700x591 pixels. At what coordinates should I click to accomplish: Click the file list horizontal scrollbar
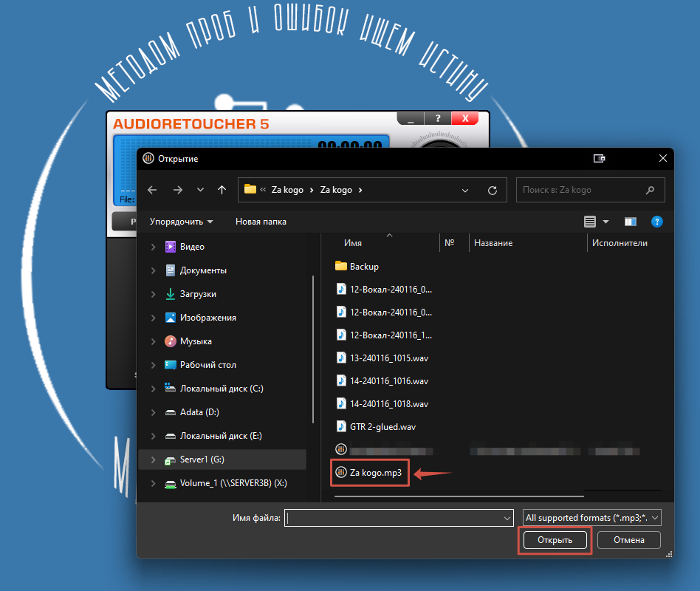(459, 496)
